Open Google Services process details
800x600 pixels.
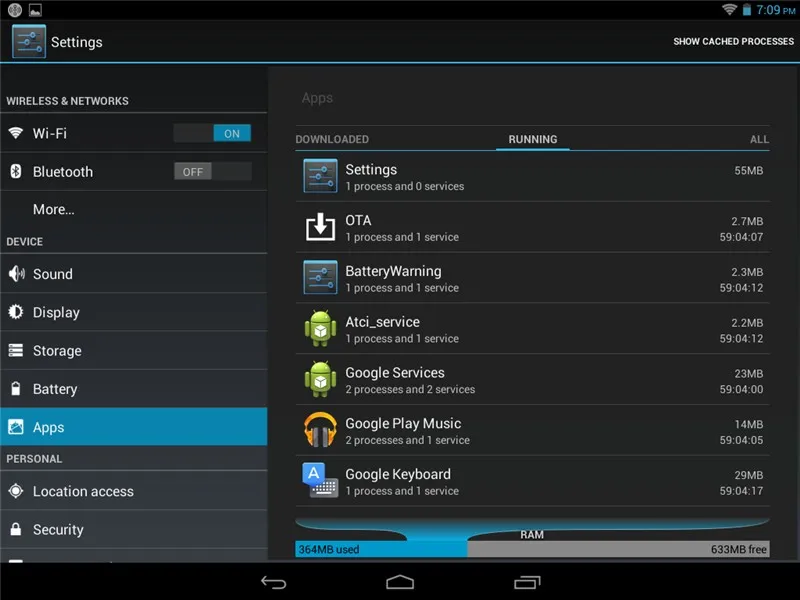532,380
